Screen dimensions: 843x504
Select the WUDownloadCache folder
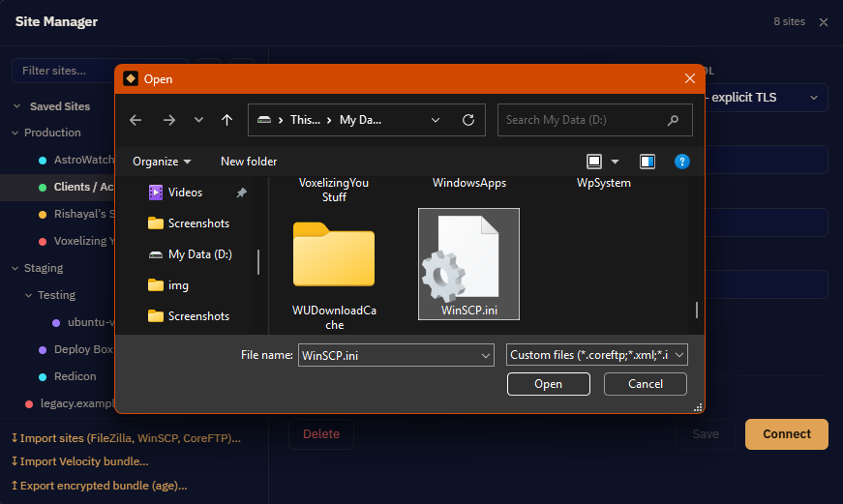(334, 272)
